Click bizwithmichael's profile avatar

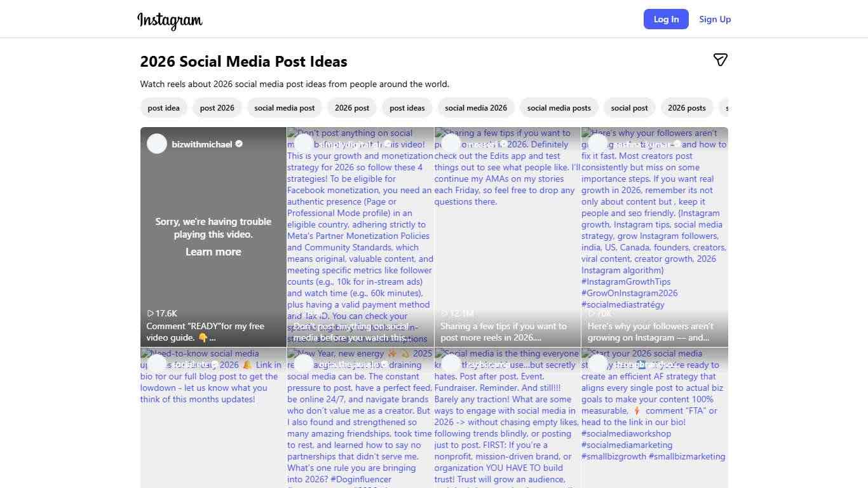tap(157, 144)
